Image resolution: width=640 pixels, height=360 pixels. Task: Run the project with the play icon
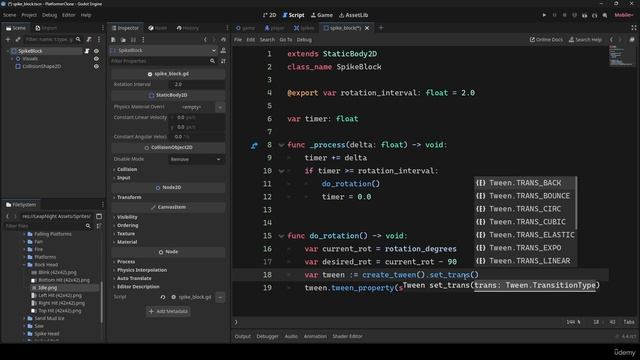pyautogui.click(x=544, y=15)
